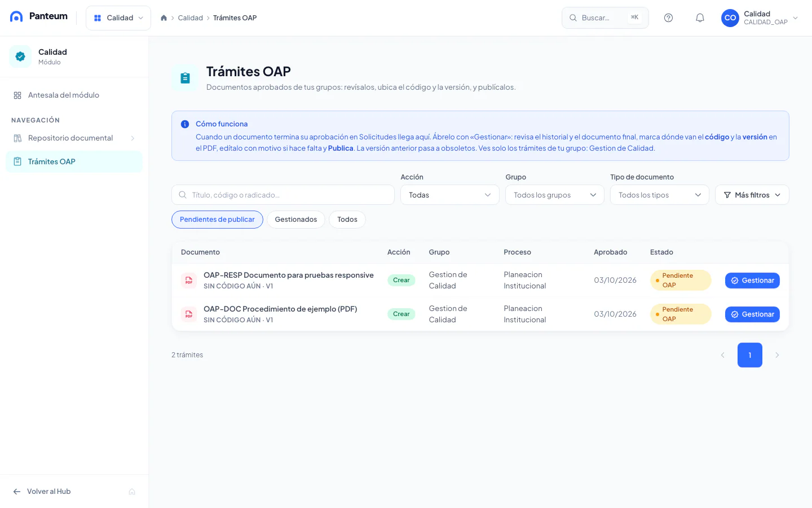812x508 pixels.
Task: Click the Panteum logo icon
Action: click(17, 16)
